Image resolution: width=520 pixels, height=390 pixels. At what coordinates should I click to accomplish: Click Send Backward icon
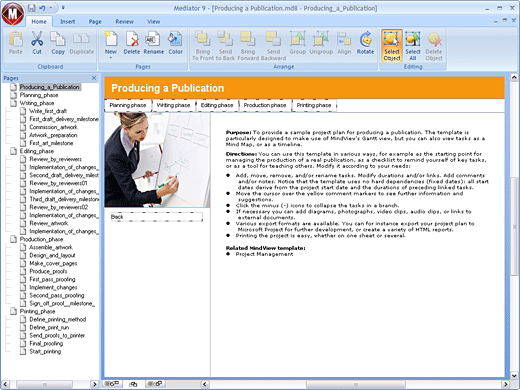point(273,39)
